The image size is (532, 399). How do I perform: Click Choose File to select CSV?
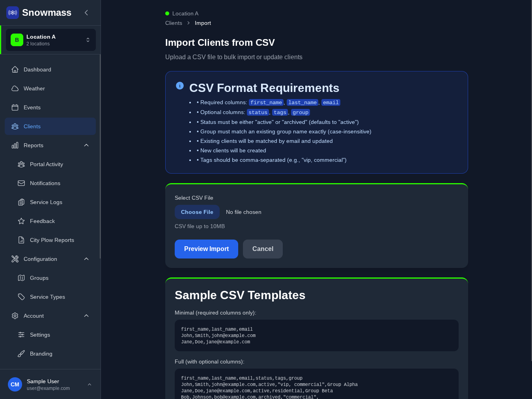[x=197, y=212]
